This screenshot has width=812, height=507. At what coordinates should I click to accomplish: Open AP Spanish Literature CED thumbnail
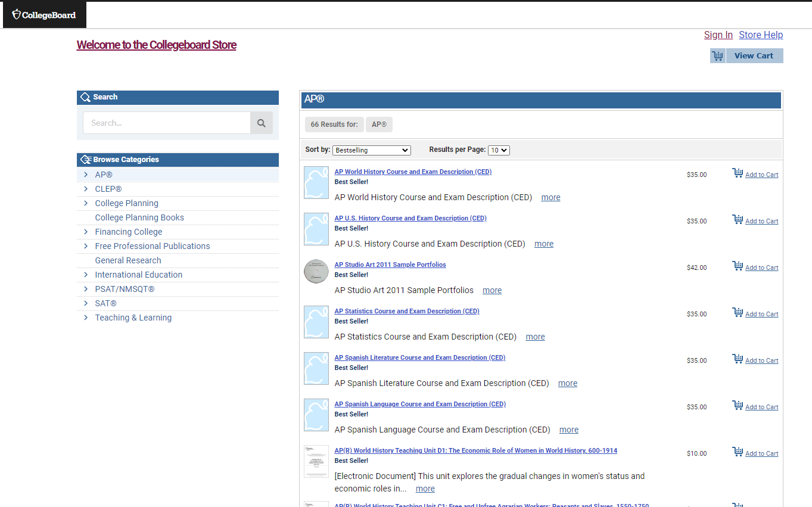pos(316,368)
